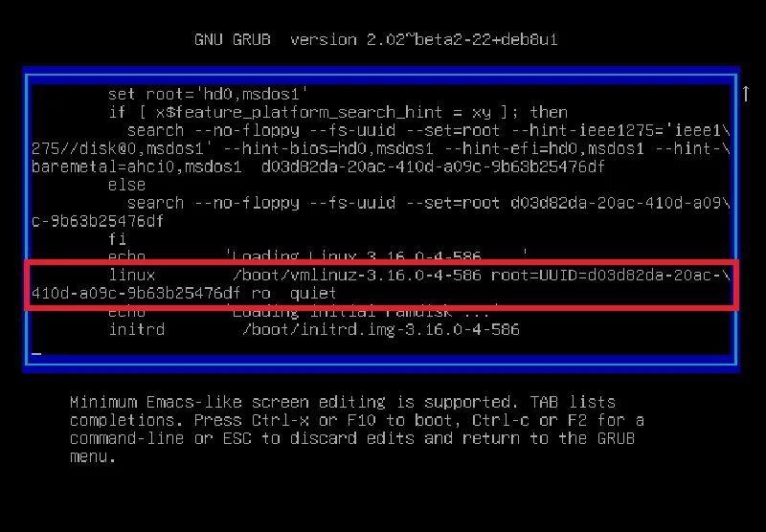766x532 pixels.
Task: Click the GNU GRUB version title
Action: [375, 39]
